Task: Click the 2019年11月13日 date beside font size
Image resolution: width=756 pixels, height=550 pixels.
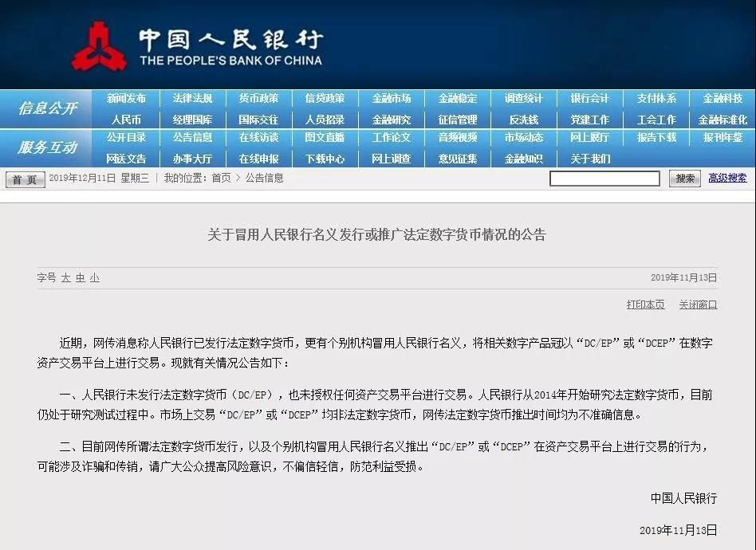Action: pyautogui.click(x=683, y=277)
